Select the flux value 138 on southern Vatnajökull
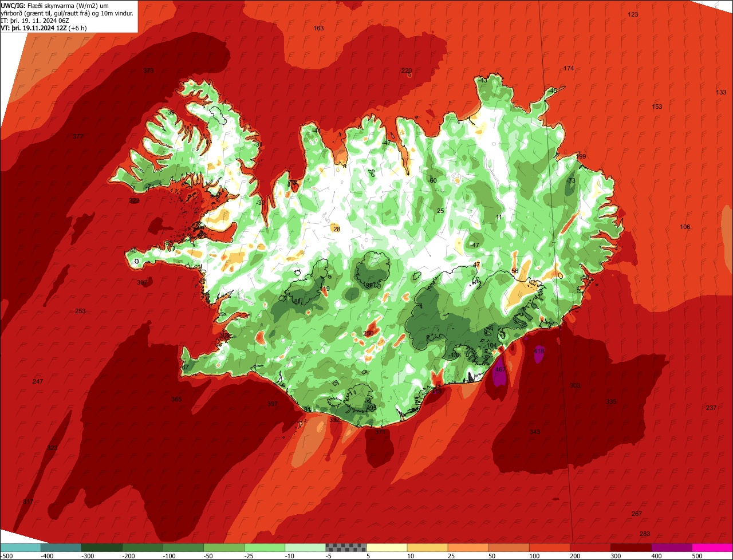This screenshot has height=560, width=733. 456,356
